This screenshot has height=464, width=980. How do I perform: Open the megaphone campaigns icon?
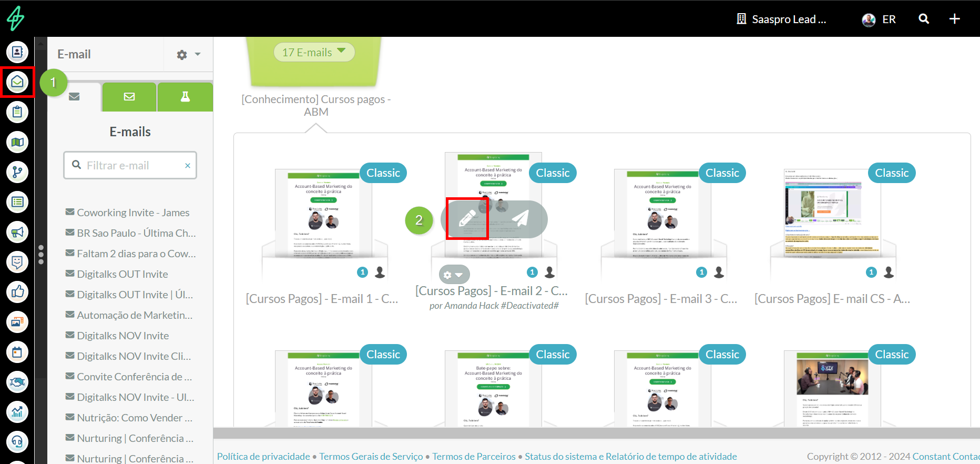tap(17, 232)
